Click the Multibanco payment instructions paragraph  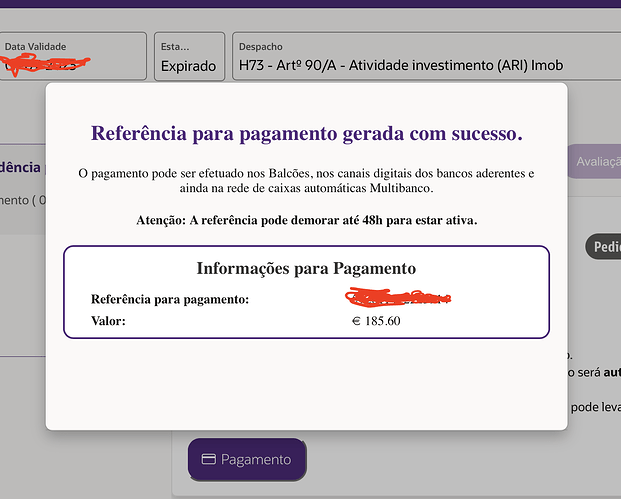tap(306, 181)
